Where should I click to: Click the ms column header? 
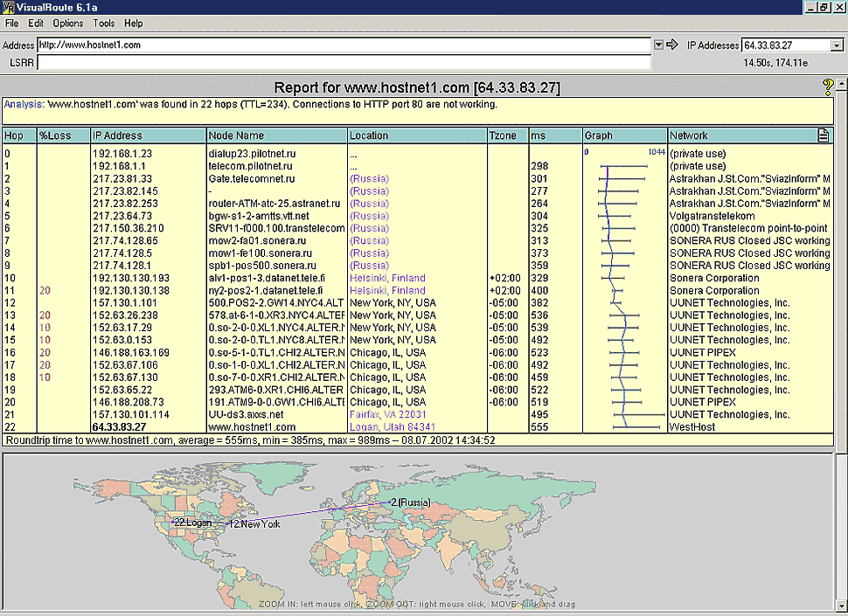[x=555, y=135]
